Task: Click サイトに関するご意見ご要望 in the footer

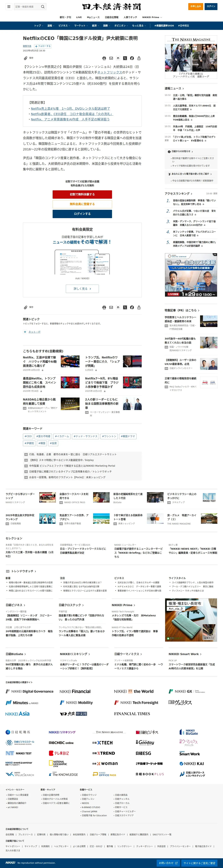Action: pos(199,863)
